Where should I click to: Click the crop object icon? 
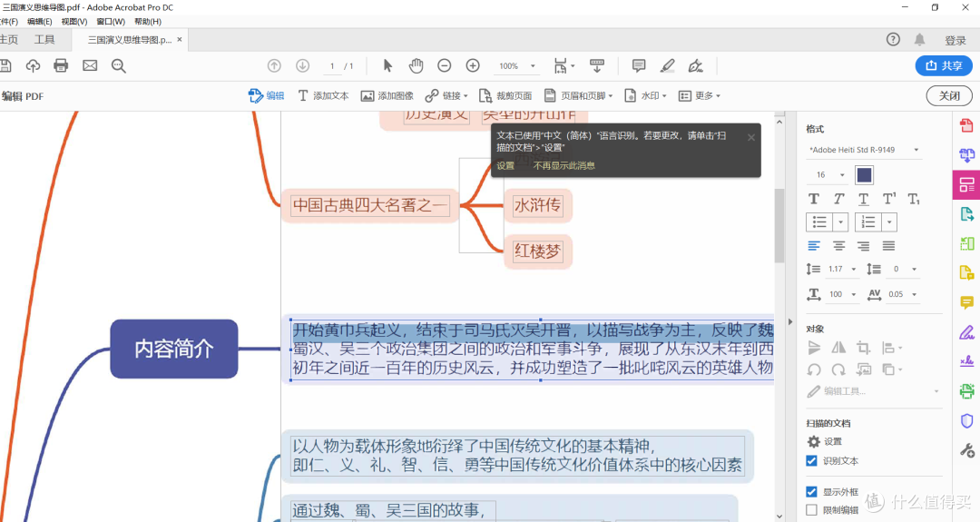pyautogui.click(x=864, y=348)
